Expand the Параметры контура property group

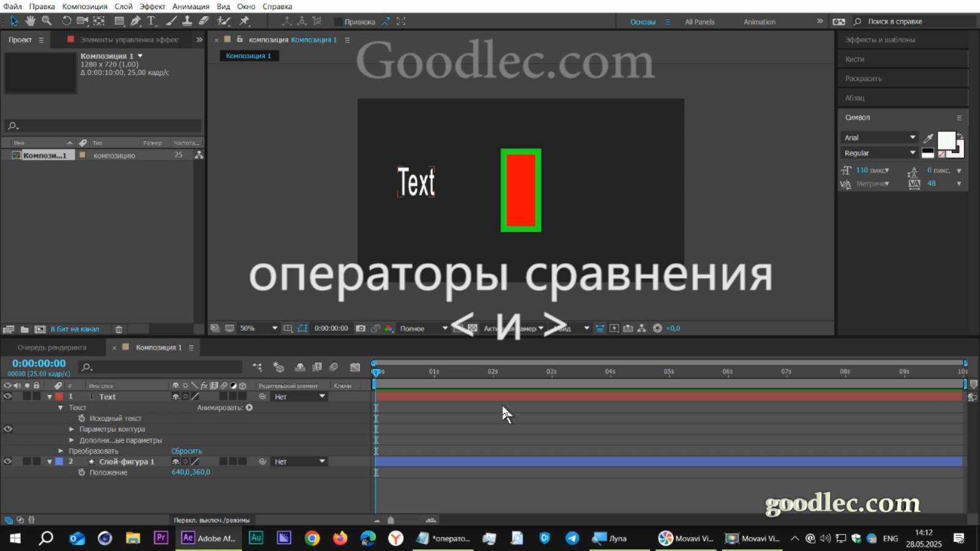tap(72, 429)
